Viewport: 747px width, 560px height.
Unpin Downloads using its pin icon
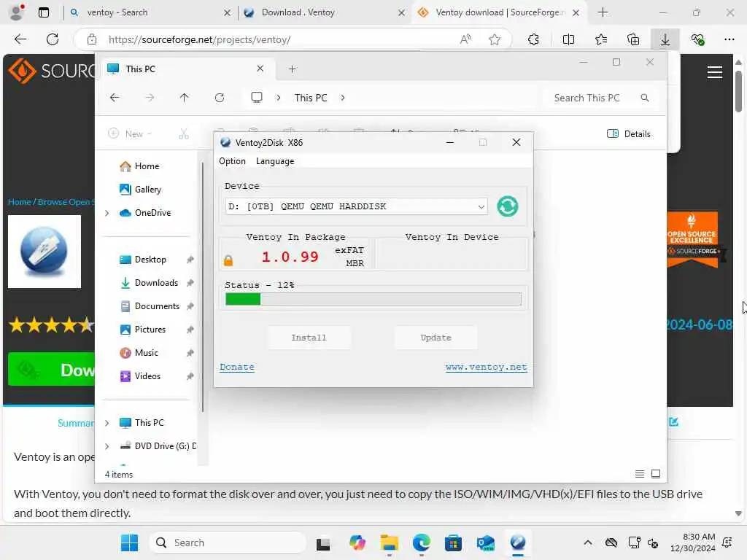[190, 283]
